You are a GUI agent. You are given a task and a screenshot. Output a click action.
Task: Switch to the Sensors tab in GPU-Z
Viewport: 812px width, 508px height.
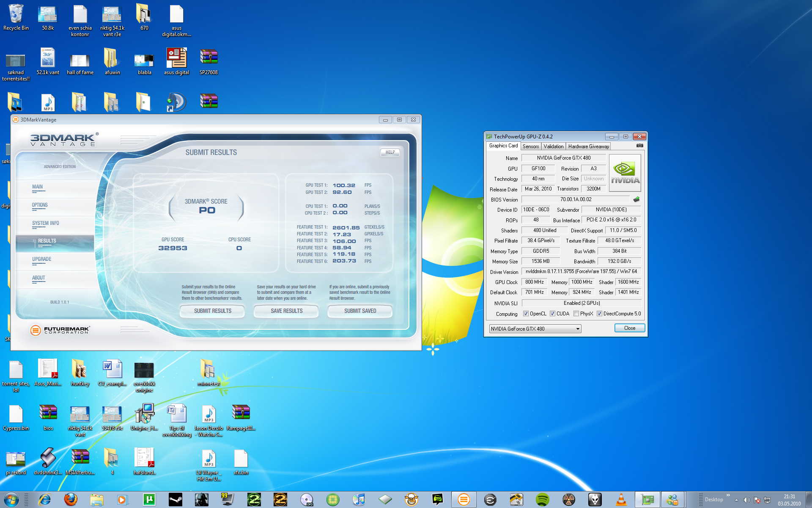(x=531, y=146)
